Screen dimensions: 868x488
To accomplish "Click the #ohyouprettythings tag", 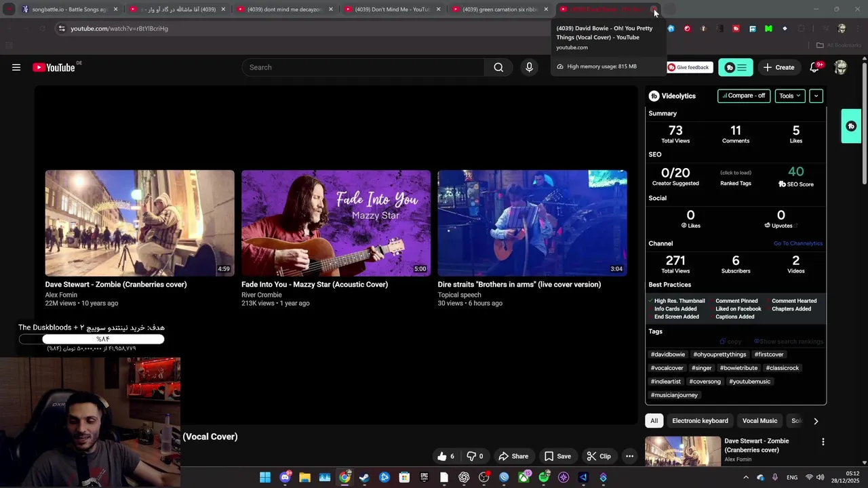I will coord(719,354).
